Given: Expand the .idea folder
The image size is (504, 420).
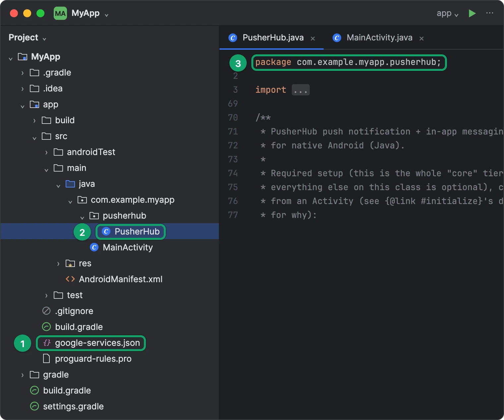Looking at the screenshot, I should click(23, 89).
